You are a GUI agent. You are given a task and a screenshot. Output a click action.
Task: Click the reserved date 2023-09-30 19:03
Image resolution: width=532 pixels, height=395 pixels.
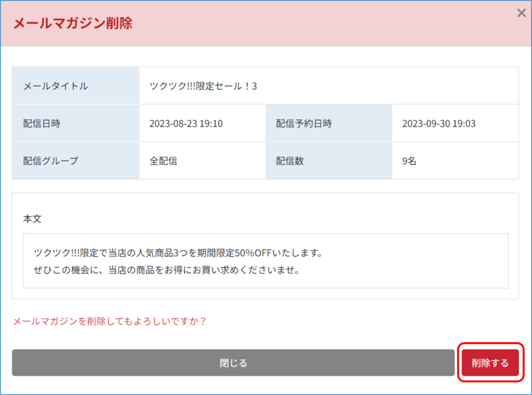(438, 124)
